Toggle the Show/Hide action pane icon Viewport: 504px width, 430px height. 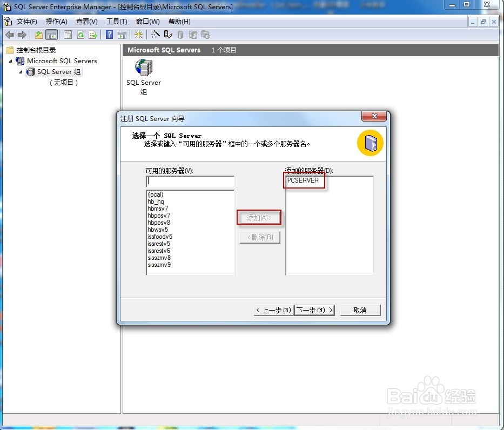click(122, 35)
